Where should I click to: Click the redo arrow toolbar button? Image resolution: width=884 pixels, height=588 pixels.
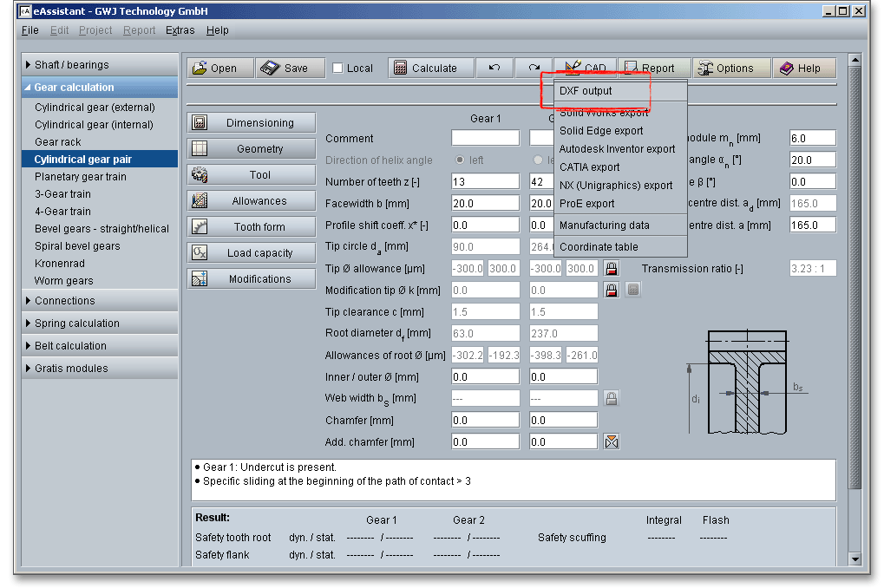point(534,69)
